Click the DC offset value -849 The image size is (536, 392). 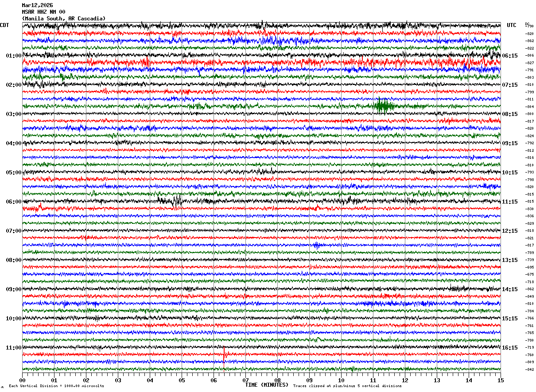pos(529,296)
